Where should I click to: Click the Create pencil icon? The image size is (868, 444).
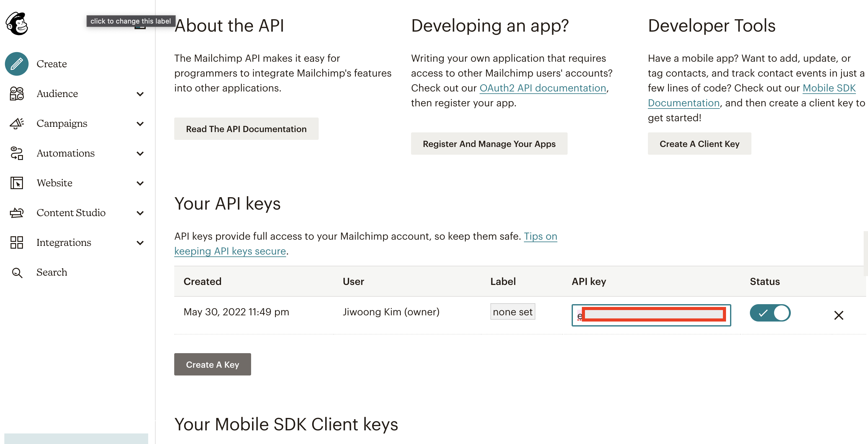[x=17, y=64]
